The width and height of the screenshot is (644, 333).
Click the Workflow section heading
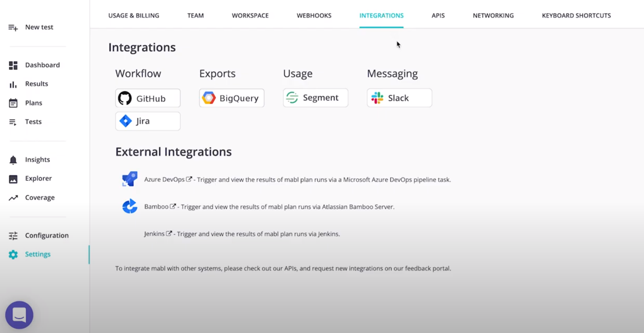(x=138, y=73)
